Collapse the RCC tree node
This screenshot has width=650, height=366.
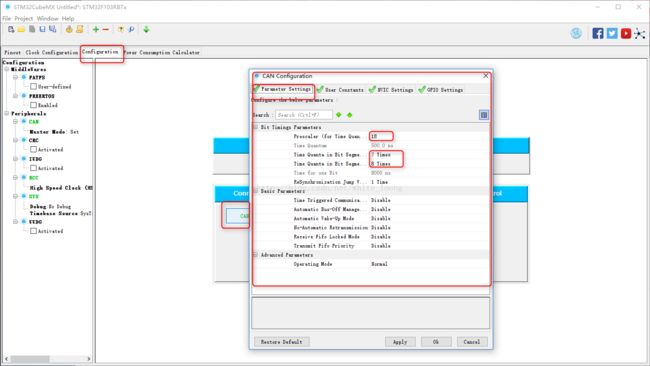tap(15, 177)
